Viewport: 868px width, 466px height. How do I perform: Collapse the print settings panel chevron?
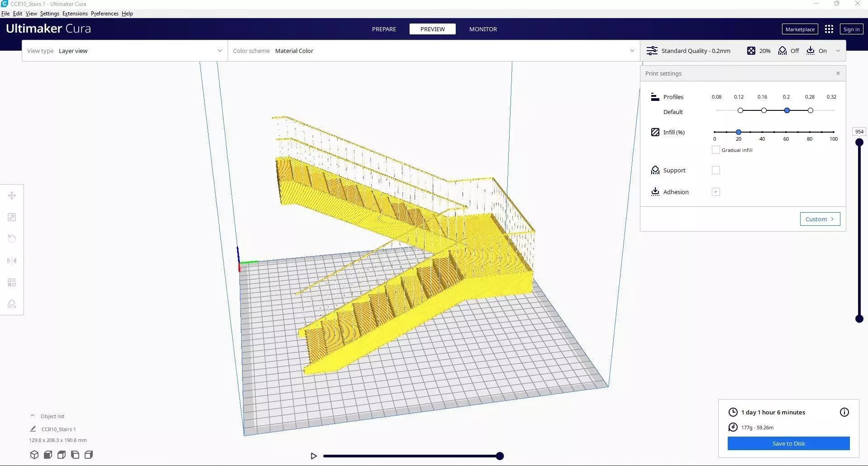838,51
